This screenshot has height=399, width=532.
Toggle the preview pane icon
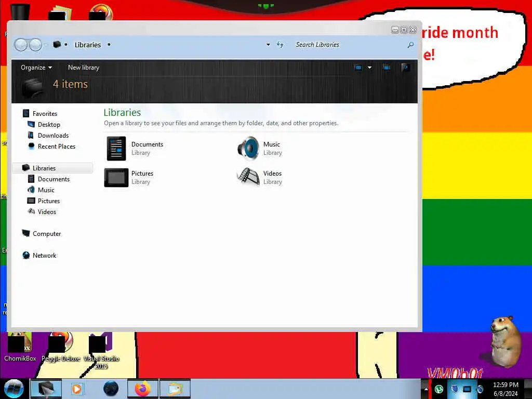pyautogui.click(x=387, y=68)
